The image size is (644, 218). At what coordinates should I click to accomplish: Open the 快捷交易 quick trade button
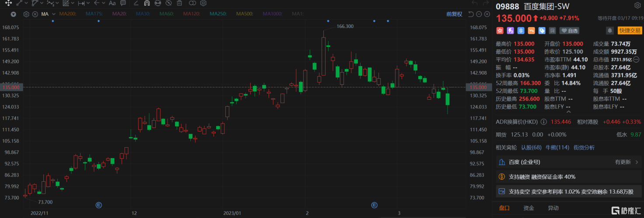[630, 31]
